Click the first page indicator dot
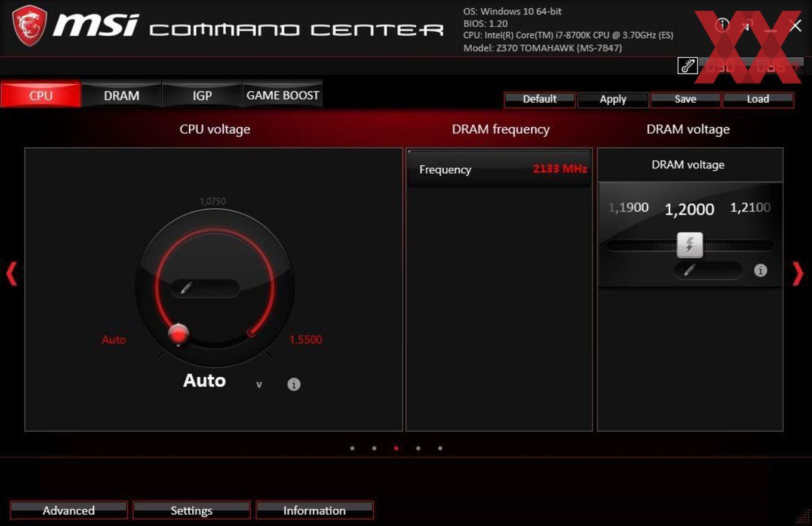Image resolution: width=812 pixels, height=526 pixels. click(352, 448)
